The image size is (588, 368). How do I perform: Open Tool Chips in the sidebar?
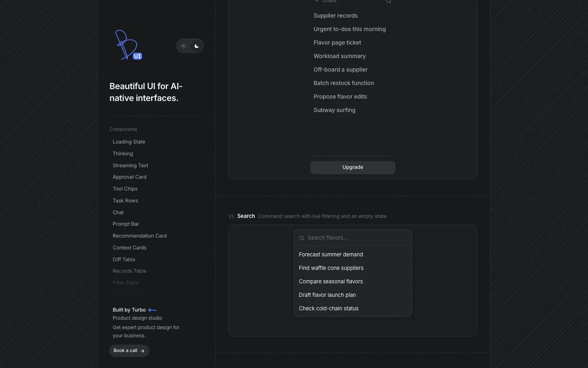click(x=125, y=189)
